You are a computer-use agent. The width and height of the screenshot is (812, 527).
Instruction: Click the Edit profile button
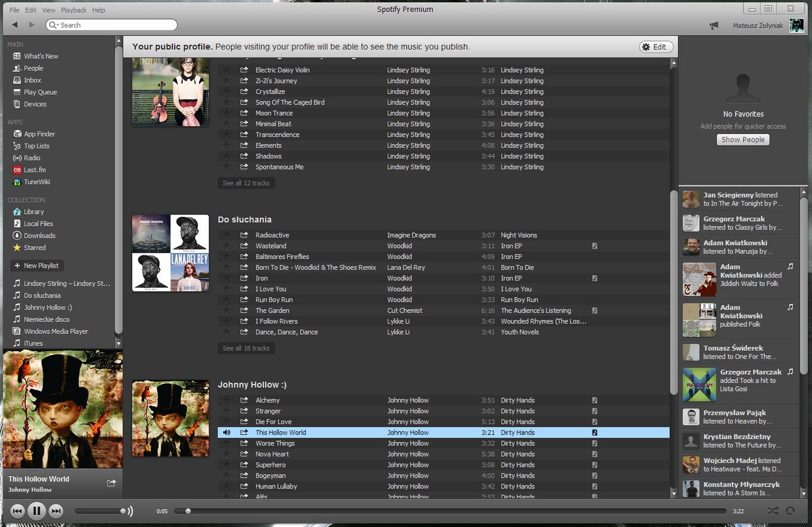[x=656, y=47]
